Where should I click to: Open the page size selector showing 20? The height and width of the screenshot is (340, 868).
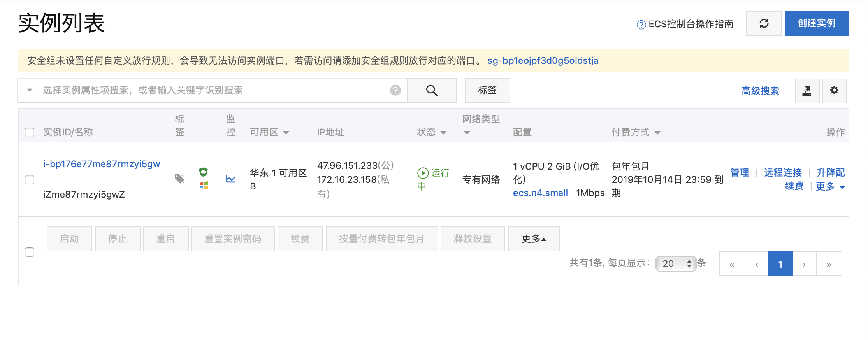(676, 264)
